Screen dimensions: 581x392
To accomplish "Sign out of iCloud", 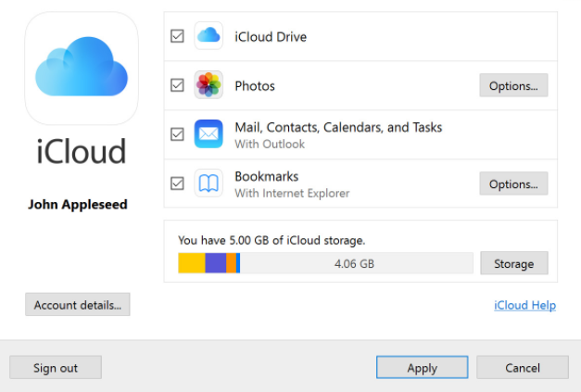I will tap(56, 368).
